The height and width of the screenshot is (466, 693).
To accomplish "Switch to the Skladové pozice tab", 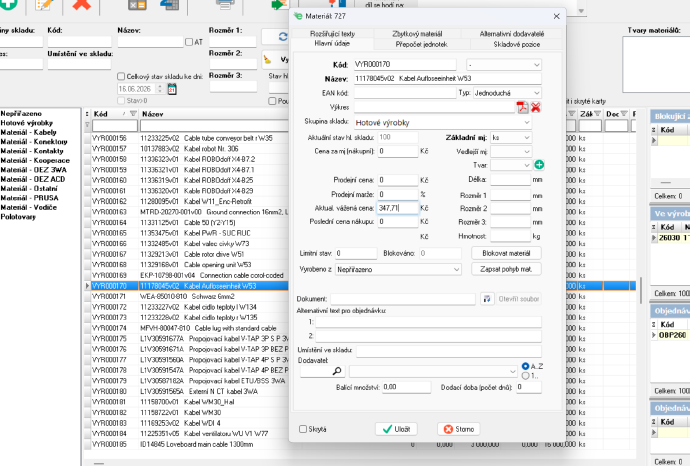I will [516, 44].
